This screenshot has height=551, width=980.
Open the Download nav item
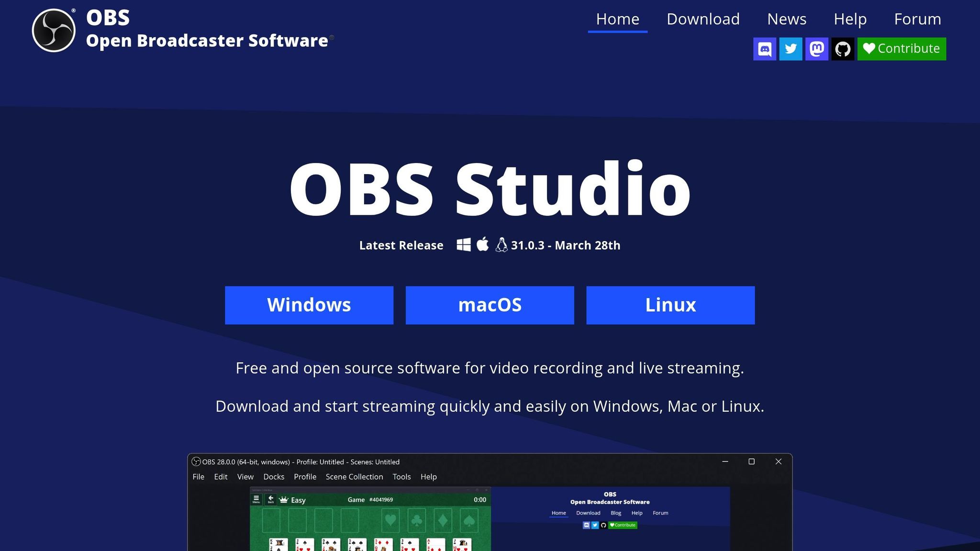click(x=703, y=19)
